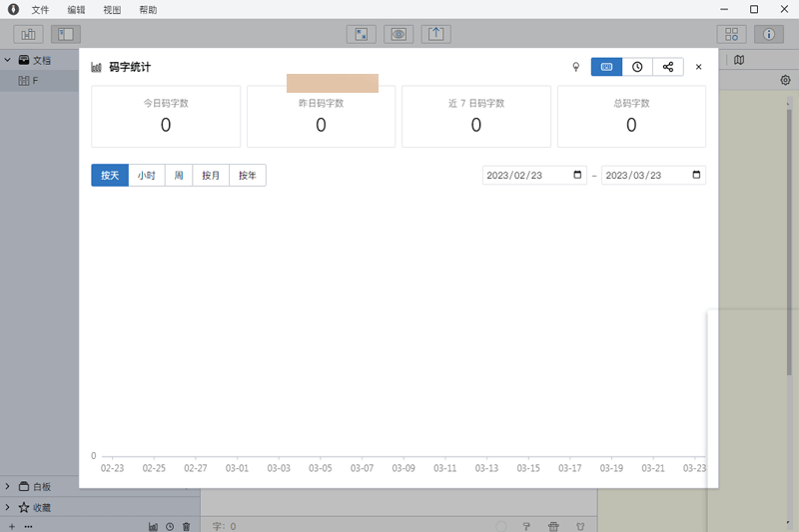This screenshot has height=532, width=799.
Task: Click the fullscreen focus icon in toolbar
Action: click(361, 34)
